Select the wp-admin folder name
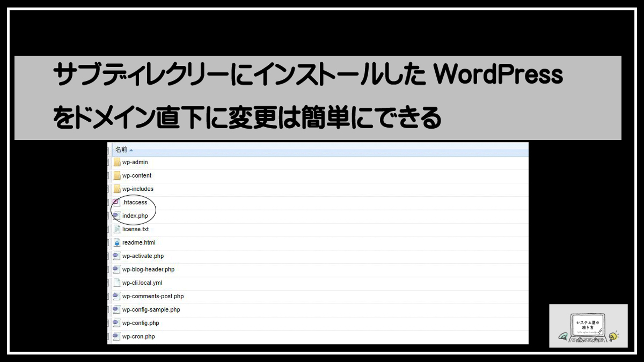 pyautogui.click(x=135, y=162)
